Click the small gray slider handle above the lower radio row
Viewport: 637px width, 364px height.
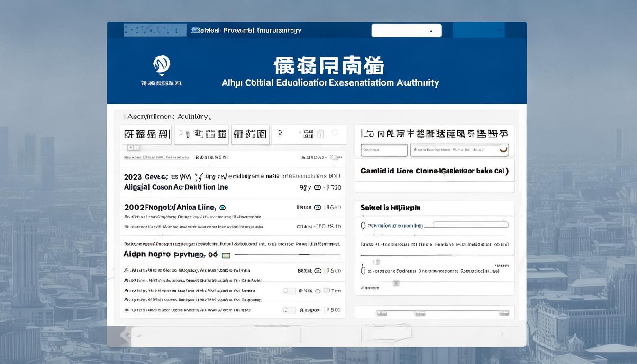coord(376,262)
